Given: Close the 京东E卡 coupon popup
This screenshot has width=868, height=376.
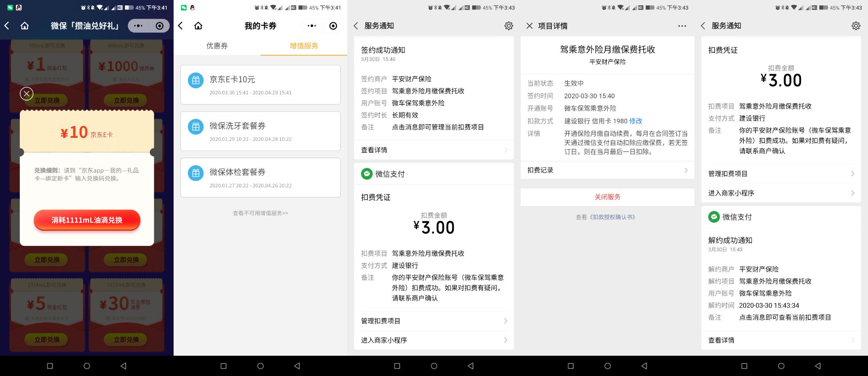Looking at the screenshot, I should (27, 94).
